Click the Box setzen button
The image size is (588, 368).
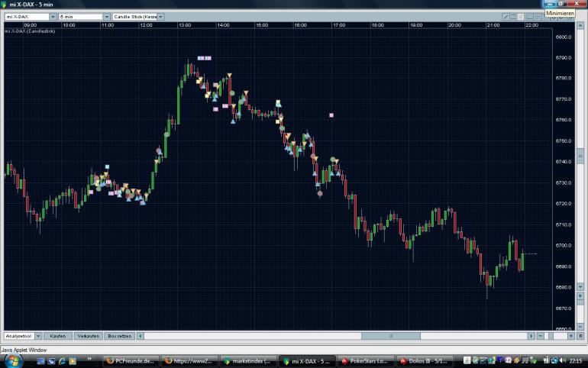[120, 336]
